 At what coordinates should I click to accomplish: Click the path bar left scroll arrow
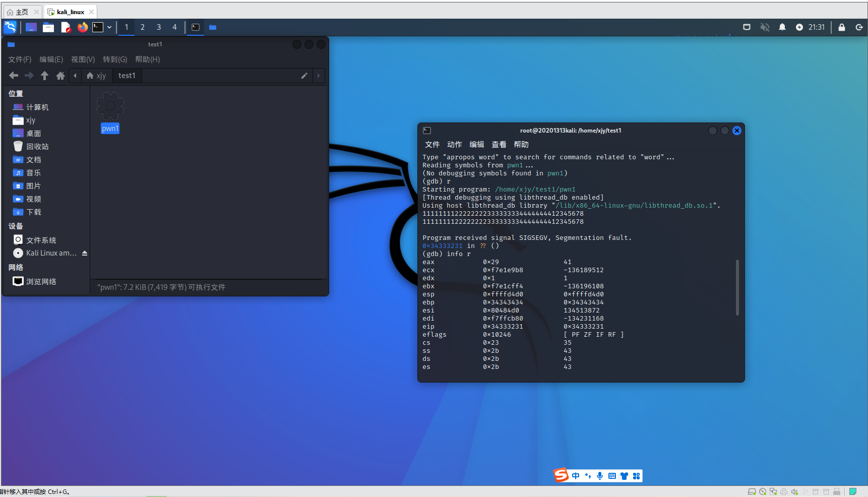click(75, 76)
